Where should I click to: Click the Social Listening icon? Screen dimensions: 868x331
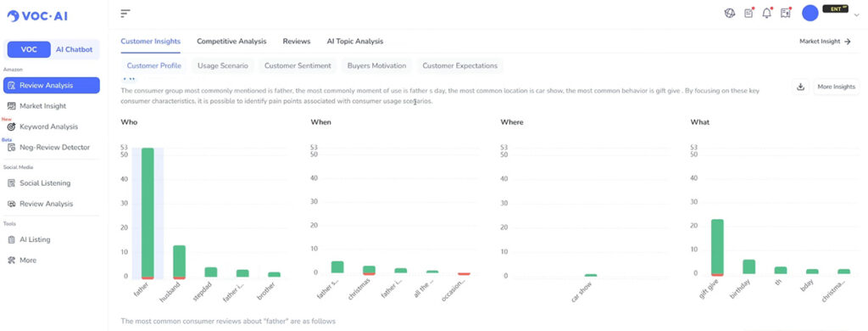pos(12,183)
